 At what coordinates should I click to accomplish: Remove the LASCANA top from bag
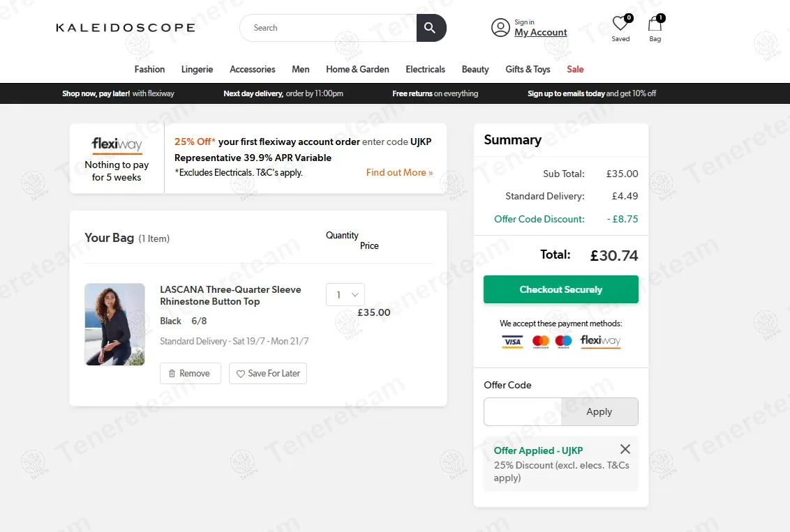(190, 374)
